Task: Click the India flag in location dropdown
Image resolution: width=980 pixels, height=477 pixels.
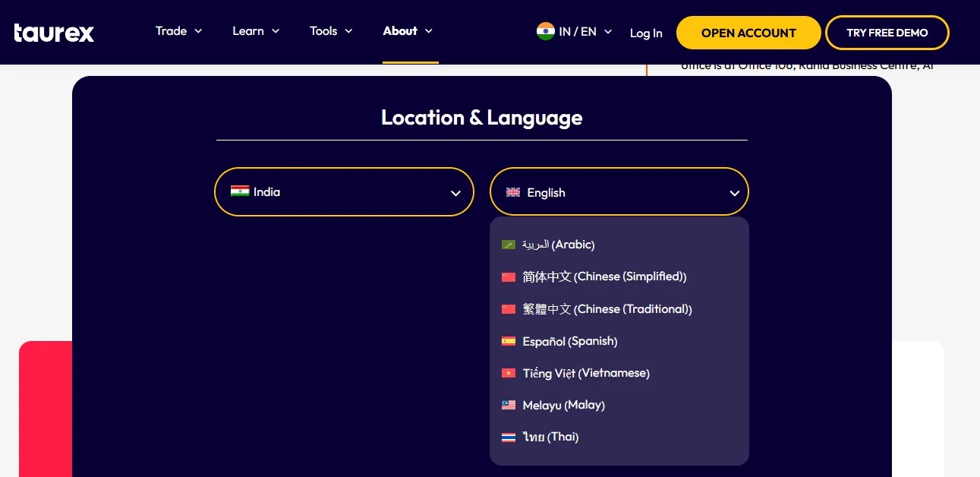Action: pyautogui.click(x=240, y=191)
